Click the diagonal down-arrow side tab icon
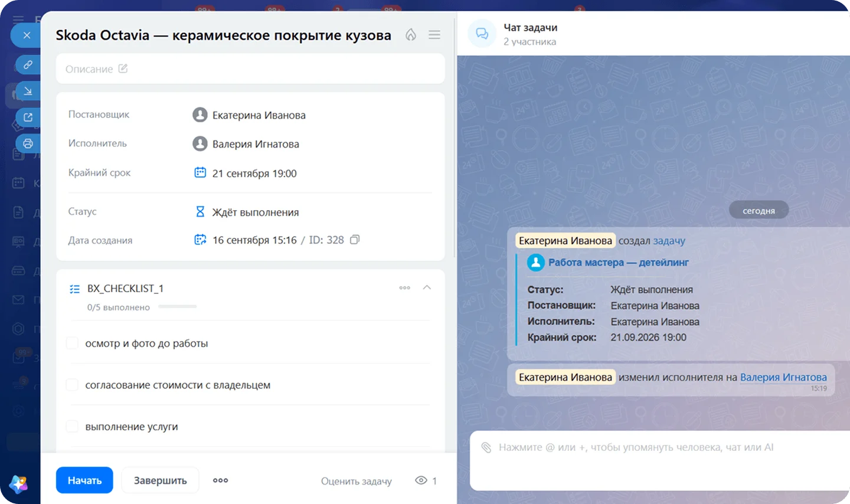Image resolution: width=850 pixels, height=504 pixels. coord(28,91)
